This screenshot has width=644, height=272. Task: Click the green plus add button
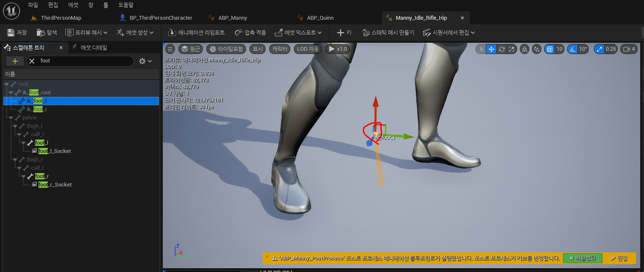coord(15,61)
